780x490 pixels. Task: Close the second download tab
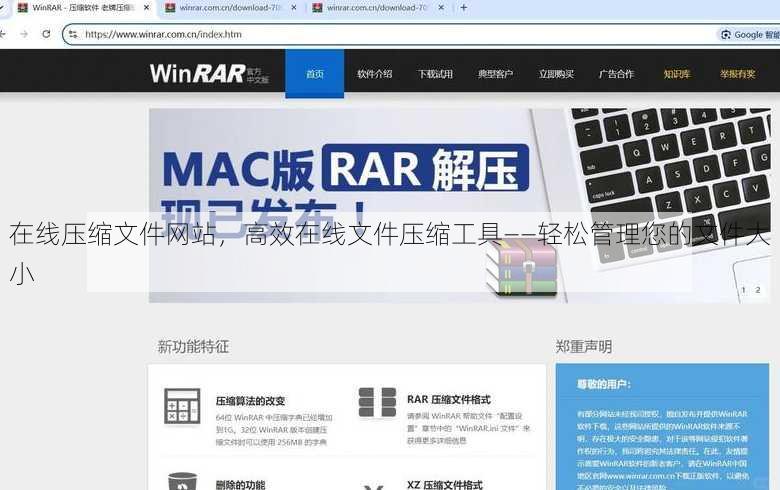[293, 8]
